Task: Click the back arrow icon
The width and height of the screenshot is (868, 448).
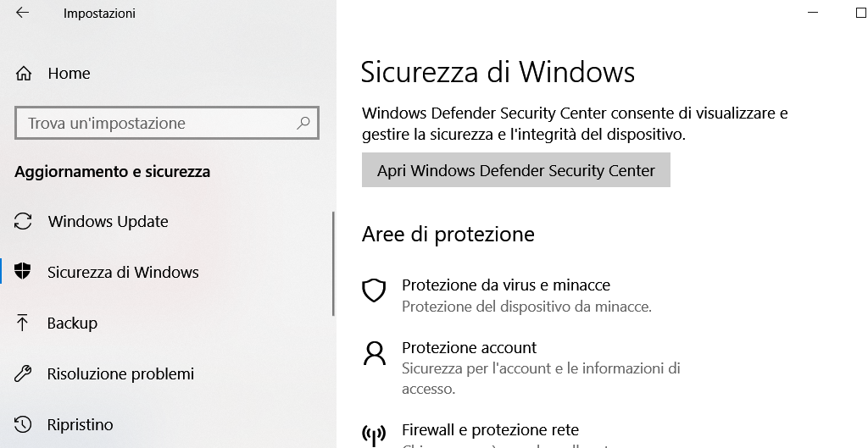Action: [x=22, y=13]
